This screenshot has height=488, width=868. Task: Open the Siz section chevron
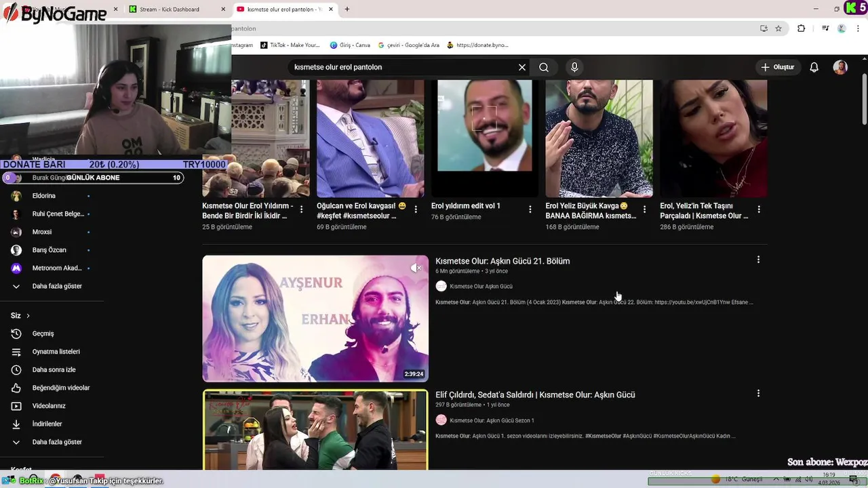(28, 316)
